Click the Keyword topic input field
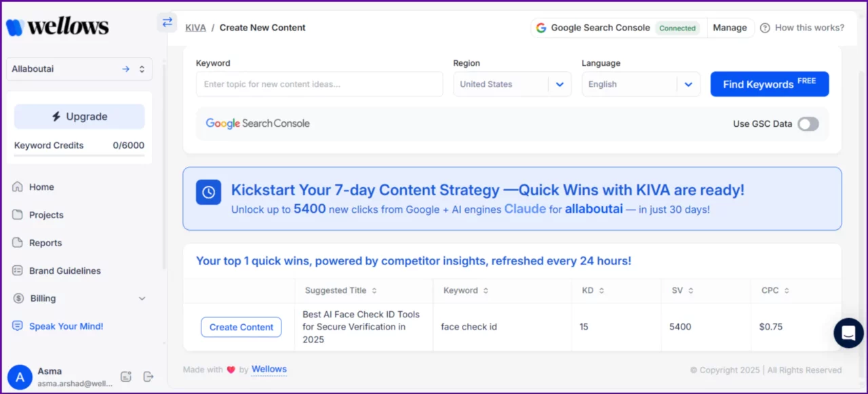 click(319, 84)
